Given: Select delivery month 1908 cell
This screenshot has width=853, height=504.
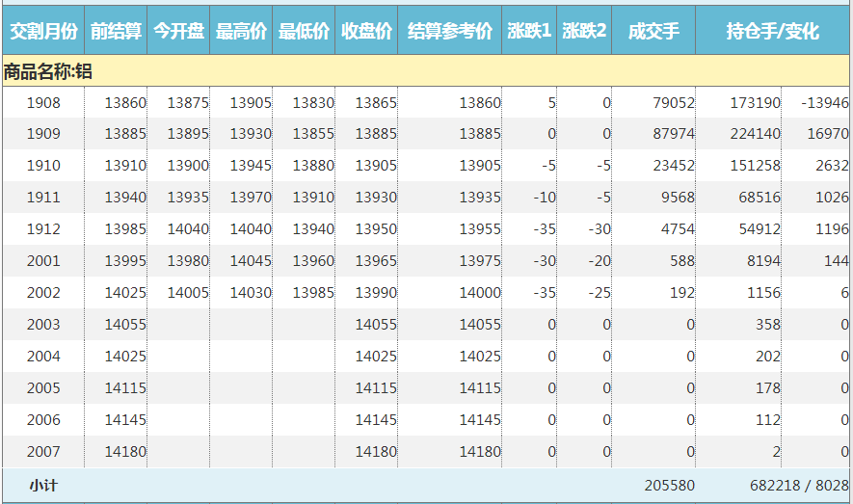Looking at the screenshot, I should 43,103.
